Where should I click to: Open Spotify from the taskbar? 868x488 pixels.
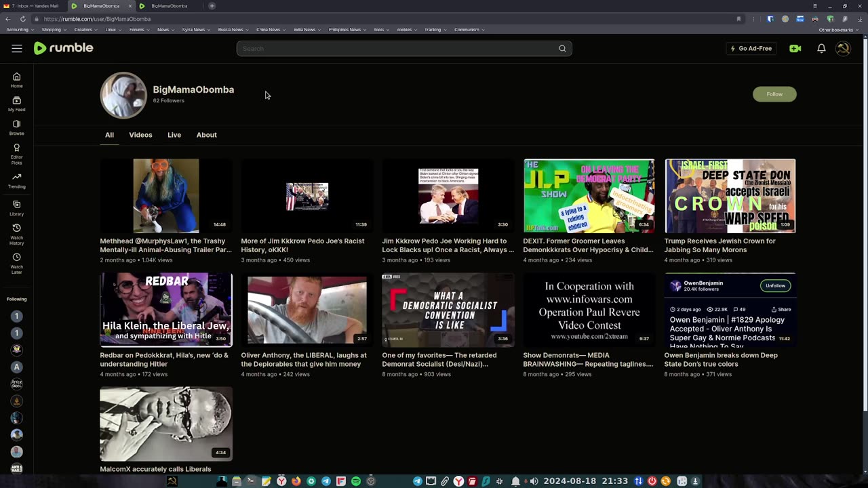tap(356, 481)
